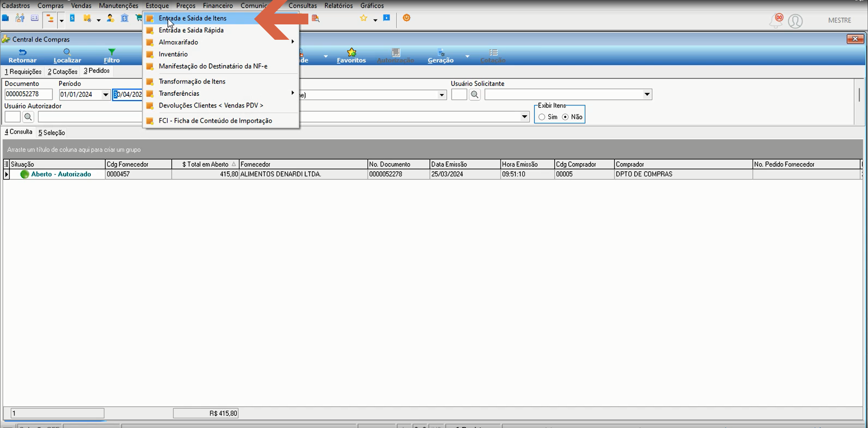The height and width of the screenshot is (428, 868).
Task: Click the Usuário Solicitante search magnifier
Action: (475, 94)
